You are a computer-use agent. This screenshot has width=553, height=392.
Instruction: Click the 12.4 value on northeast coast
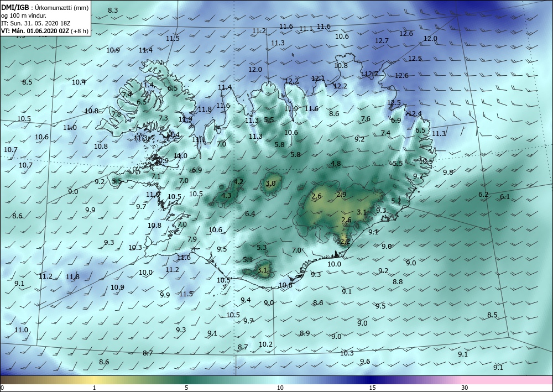[x=414, y=114]
